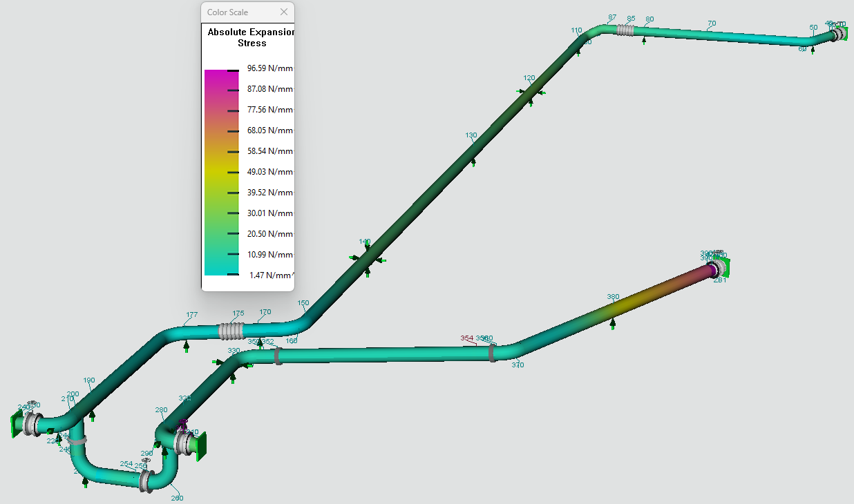Select the support arrow below node 177
The height and width of the screenshot is (504, 854).
186,347
